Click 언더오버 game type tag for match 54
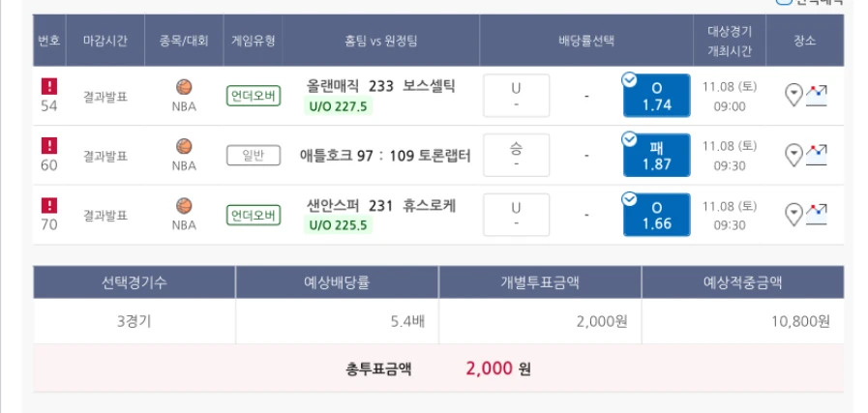This screenshot has width=868, height=413. (254, 96)
